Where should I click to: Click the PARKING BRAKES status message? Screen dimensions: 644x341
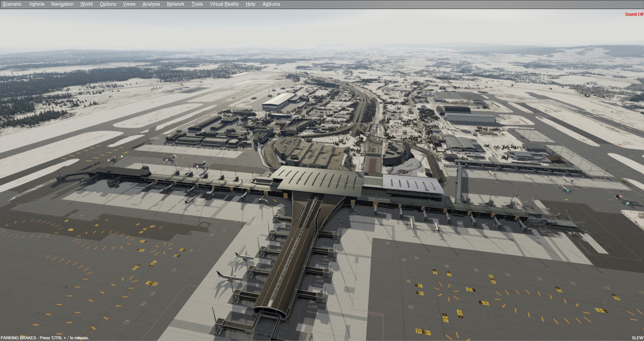point(45,338)
